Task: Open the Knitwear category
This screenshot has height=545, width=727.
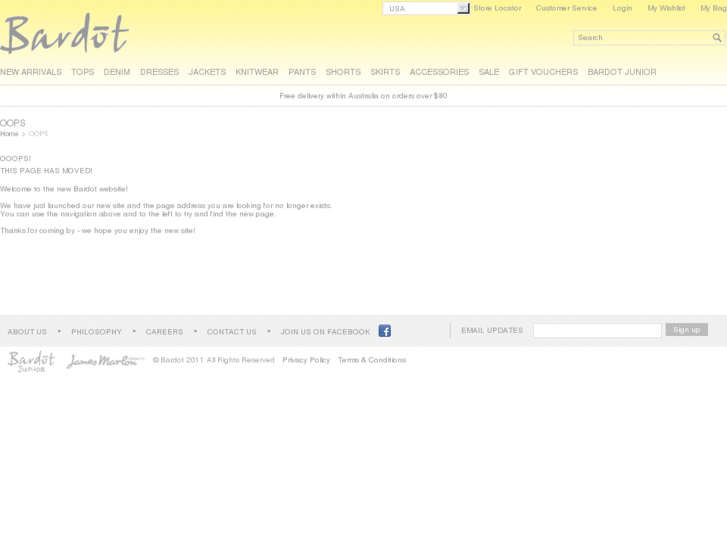Action: (x=257, y=72)
